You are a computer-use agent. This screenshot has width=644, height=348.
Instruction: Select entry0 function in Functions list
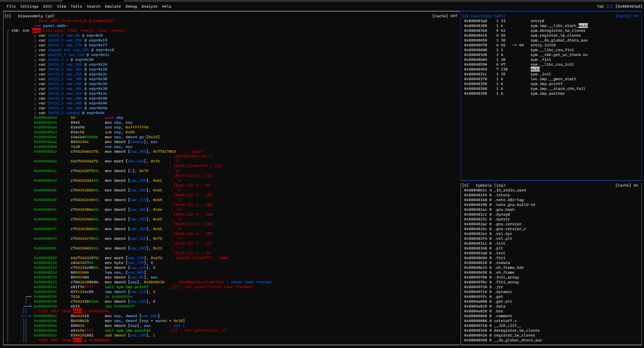[x=537, y=21]
